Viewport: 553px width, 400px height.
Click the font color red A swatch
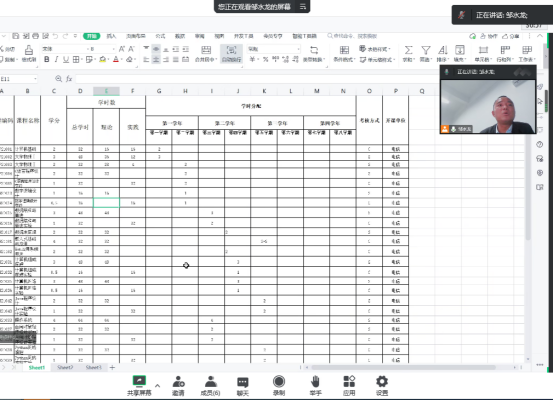coord(116,60)
